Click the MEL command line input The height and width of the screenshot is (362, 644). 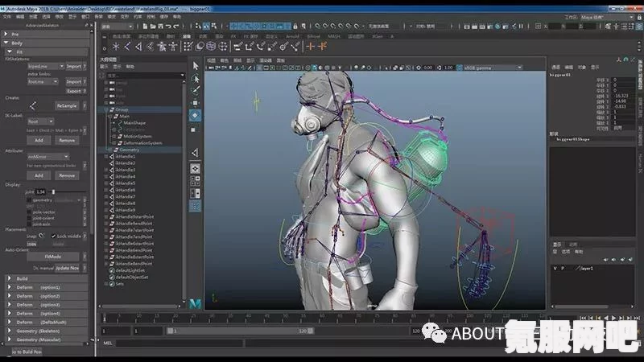point(179,343)
